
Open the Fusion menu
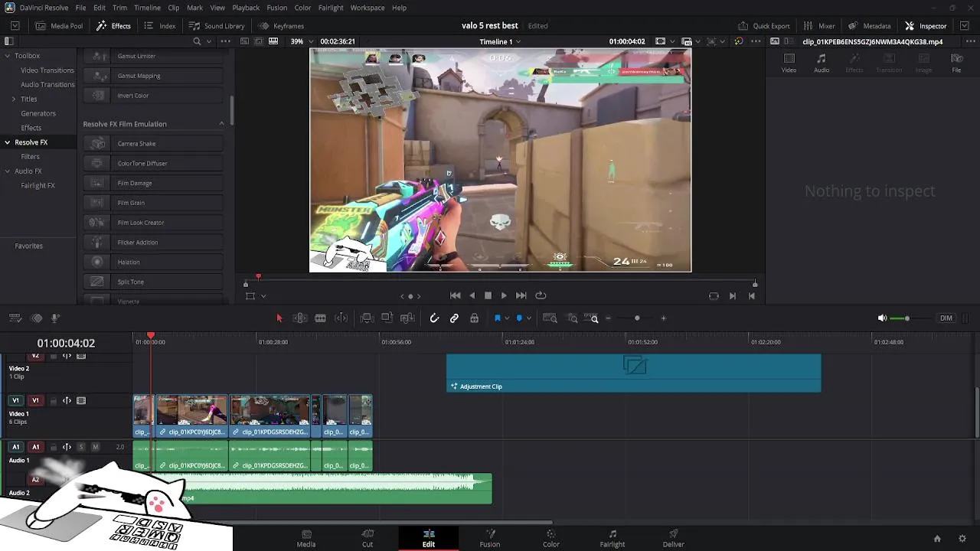[277, 8]
